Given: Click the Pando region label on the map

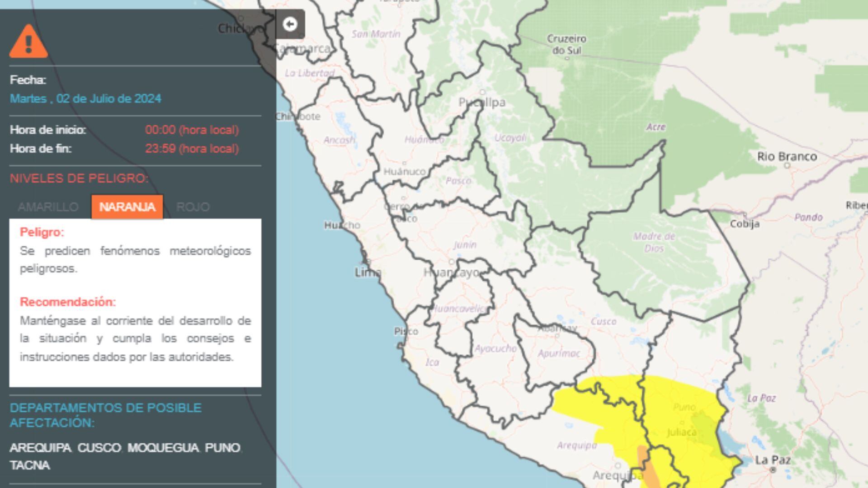Looking at the screenshot, I should point(808,217).
